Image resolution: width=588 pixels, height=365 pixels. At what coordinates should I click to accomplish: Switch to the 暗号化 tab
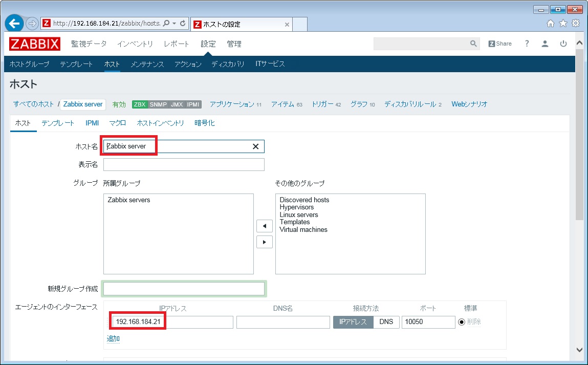pyautogui.click(x=204, y=123)
